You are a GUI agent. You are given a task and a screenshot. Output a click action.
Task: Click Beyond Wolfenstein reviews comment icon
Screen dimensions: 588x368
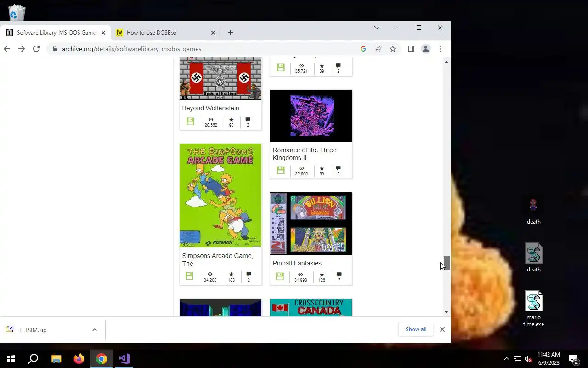(x=248, y=120)
